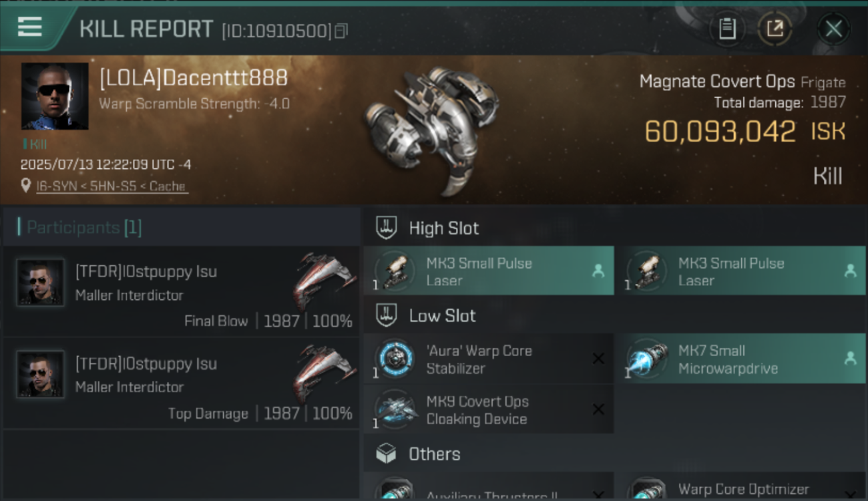Image resolution: width=868 pixels, height=501 pixels.
Task: Select the MK7 Small Microwarpdrive module
Action: pyautogui.click(x=741, y=359)
